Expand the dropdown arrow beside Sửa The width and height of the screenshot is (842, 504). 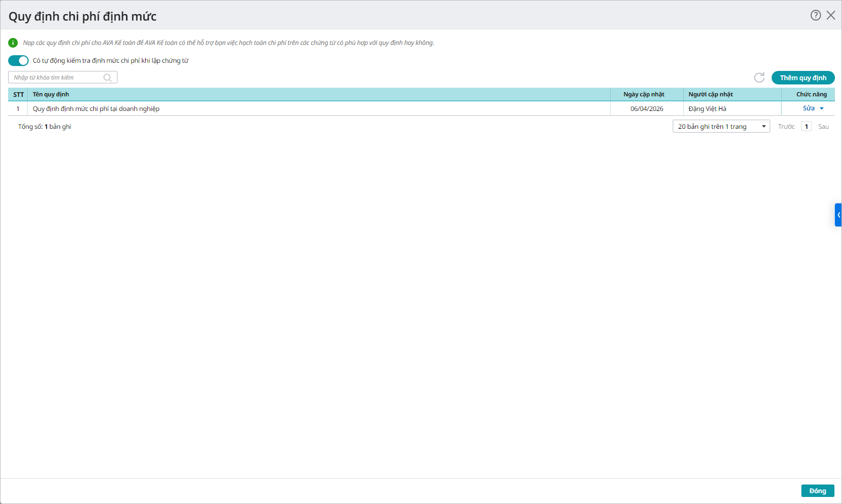click(x=821, y=108)
